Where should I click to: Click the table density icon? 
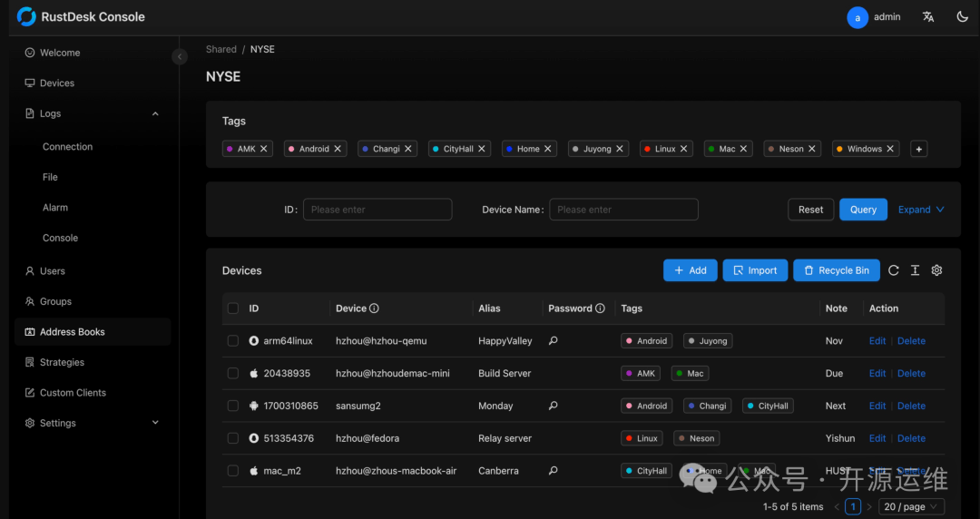[916, 270]
